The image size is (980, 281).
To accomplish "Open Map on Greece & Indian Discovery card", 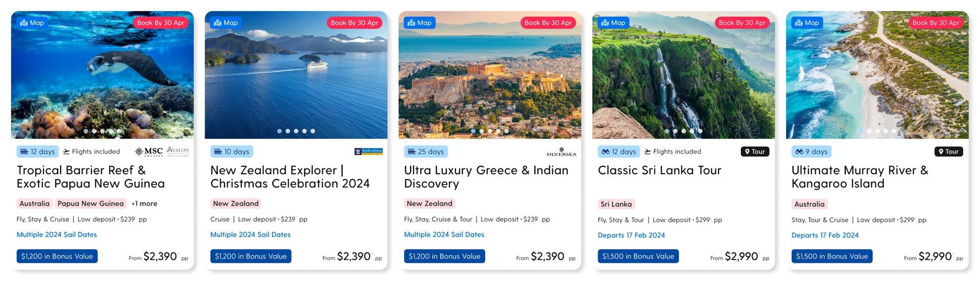I will tap(420, 23).
